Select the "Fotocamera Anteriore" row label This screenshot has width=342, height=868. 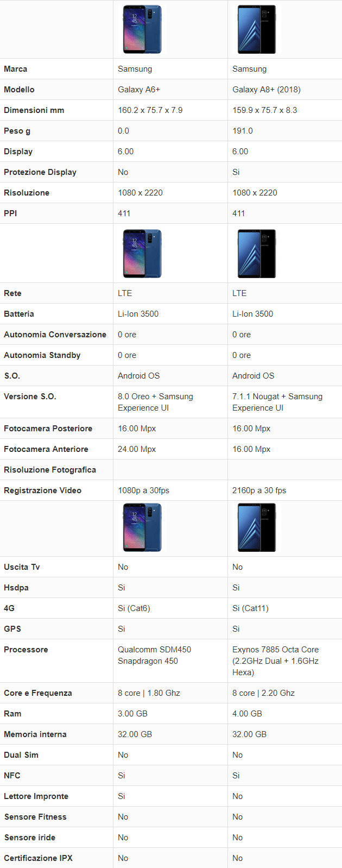pos(46,449)
